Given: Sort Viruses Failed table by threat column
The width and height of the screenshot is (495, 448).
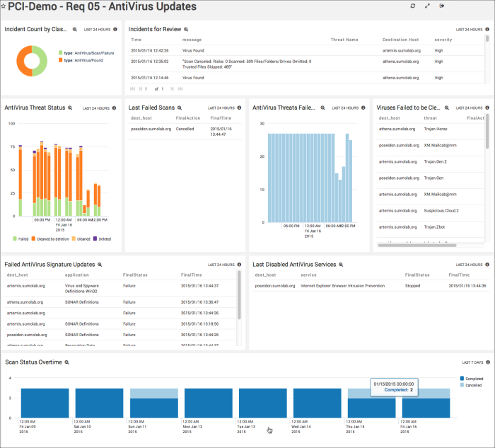Looking at the screenshot, I should 431,118.
